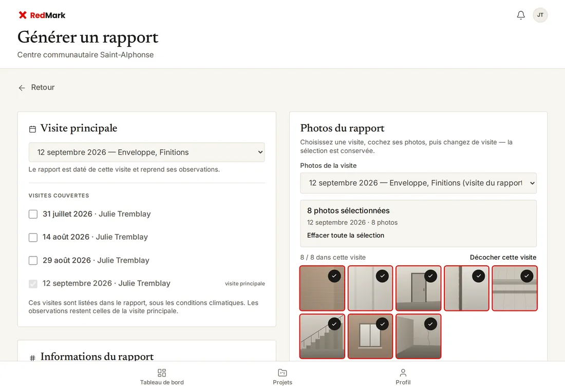Go to the Projets tab
The width and height of the screenshot is (565, 392).
click(x=282, y=377)
